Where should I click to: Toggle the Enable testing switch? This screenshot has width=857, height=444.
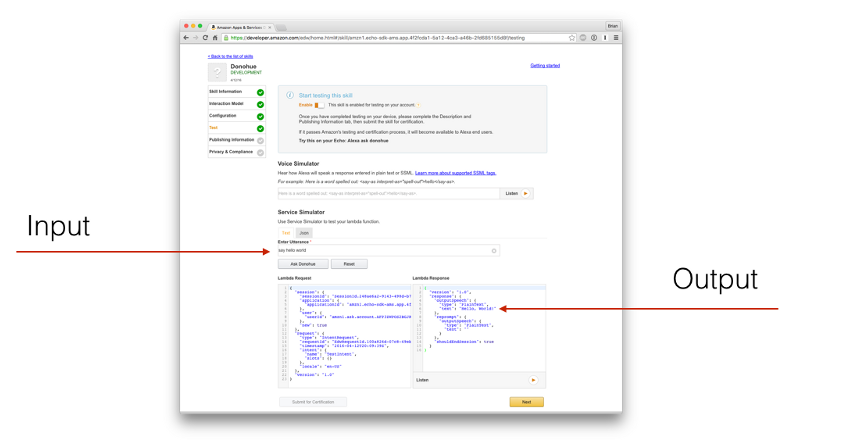(x=319, y=105)
